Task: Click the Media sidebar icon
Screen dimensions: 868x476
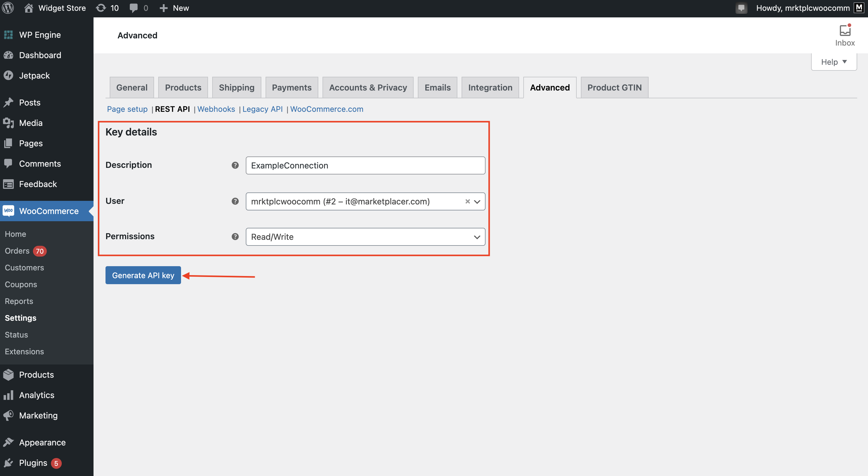Action: [x=8, y=123]
